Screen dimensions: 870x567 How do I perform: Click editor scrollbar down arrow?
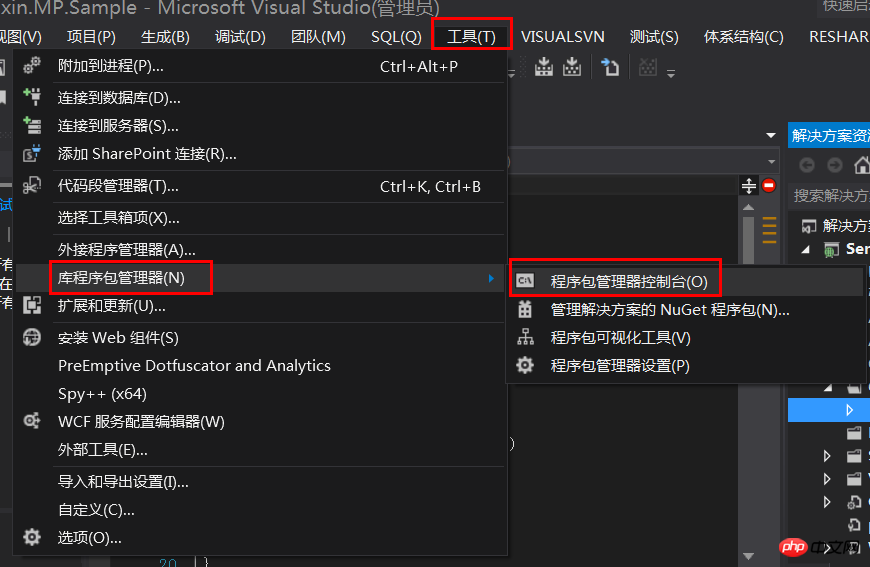[749, 556]
